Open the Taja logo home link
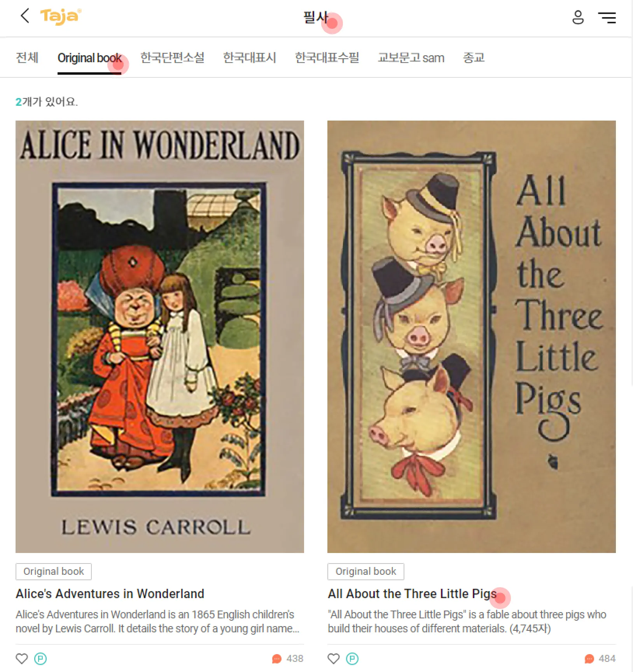 (x=61, y=17)
